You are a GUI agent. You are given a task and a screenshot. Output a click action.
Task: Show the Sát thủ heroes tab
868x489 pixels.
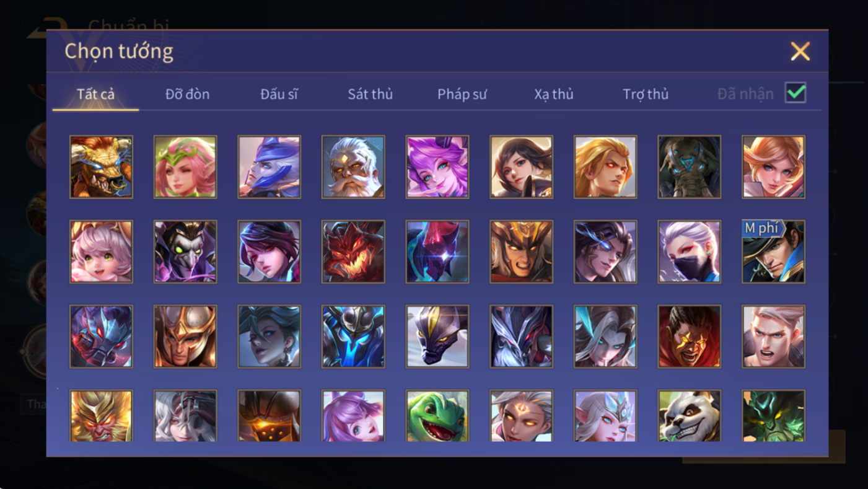(x=370, y=94)
